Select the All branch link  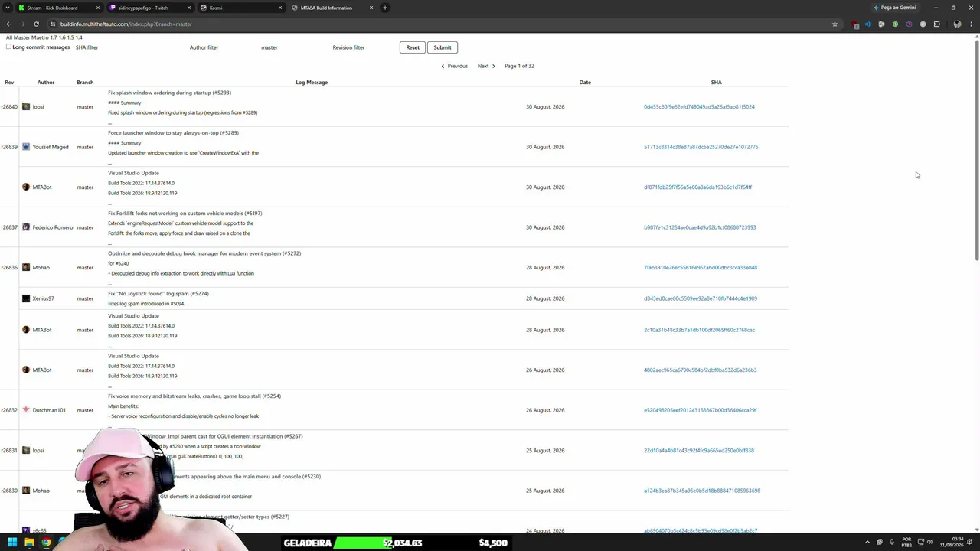(8, 37)
